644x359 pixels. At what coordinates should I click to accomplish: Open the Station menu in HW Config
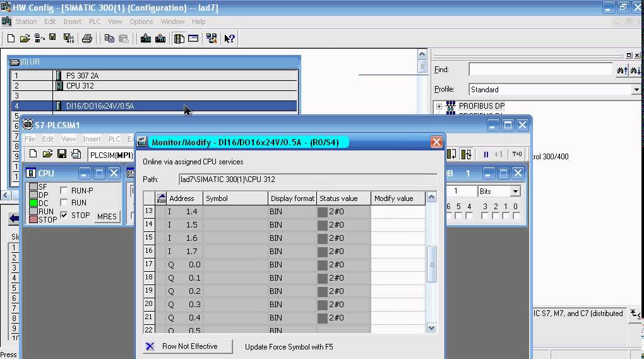(x=26, y=21)
